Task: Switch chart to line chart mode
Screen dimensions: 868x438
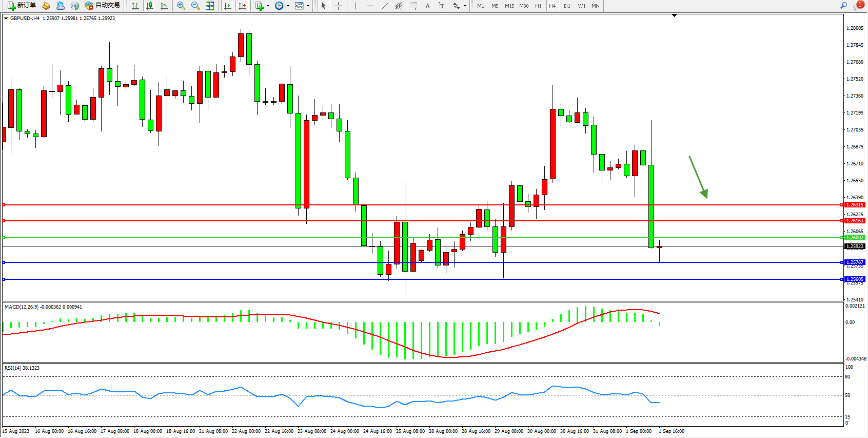Action: [x=164, y=6]
